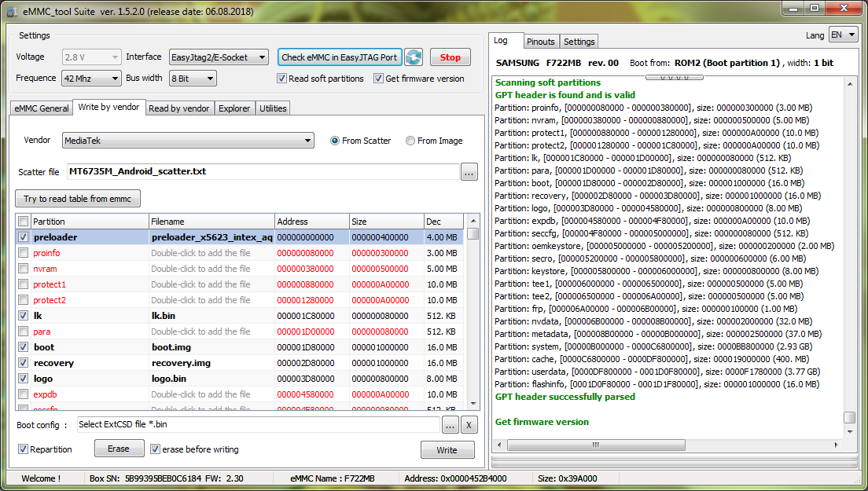Select the From Scatter radio button
The height and width of the screenshot is (491, 868).
[335, 141]
